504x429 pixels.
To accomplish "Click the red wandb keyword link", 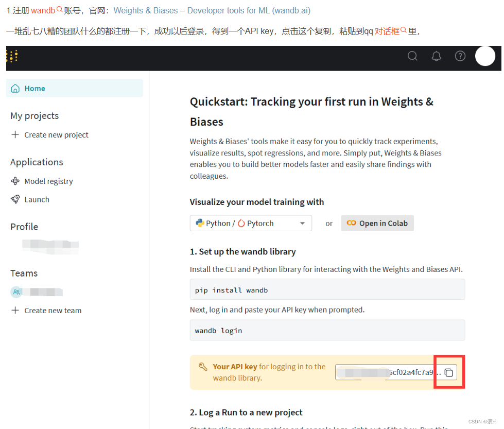I will [x=43, y=11].
